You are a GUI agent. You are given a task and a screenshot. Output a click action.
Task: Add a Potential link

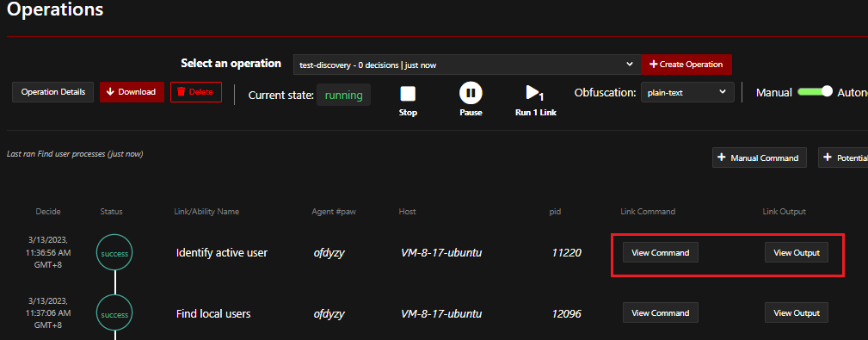843,158
